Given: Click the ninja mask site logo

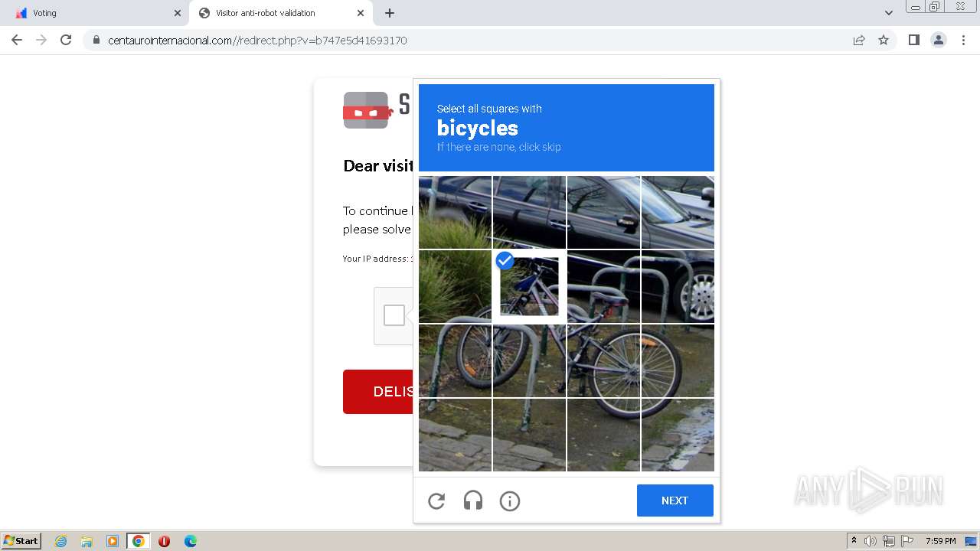Looking at the screenshot, I should coord(368,110).
